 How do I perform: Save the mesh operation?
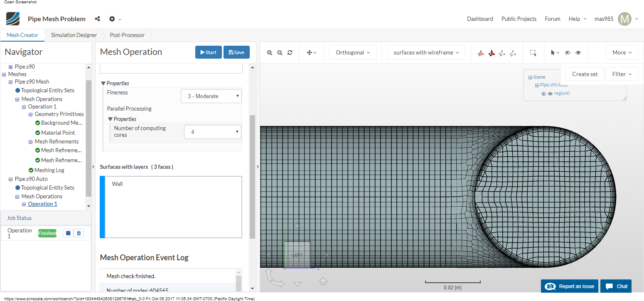(x=236, y=52)
